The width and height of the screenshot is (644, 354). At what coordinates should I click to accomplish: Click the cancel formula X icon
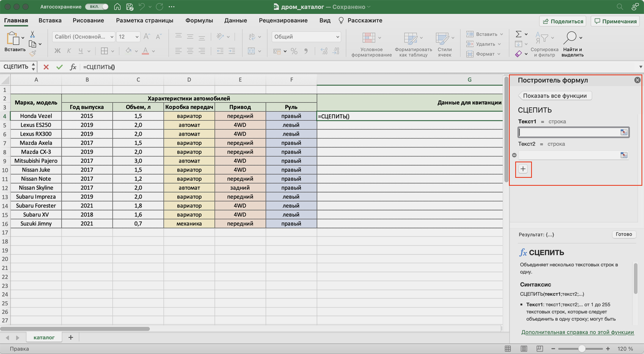point(46,67)
